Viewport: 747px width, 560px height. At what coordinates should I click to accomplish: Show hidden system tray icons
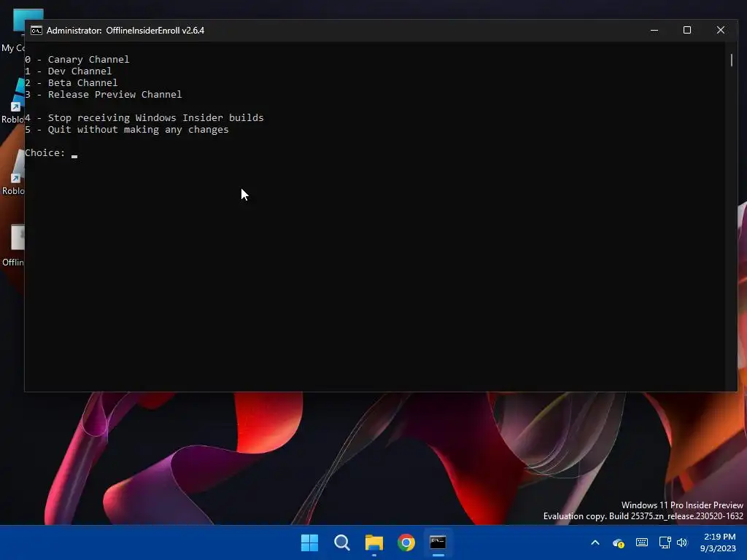pyautogui.click(x=595, y=542)
